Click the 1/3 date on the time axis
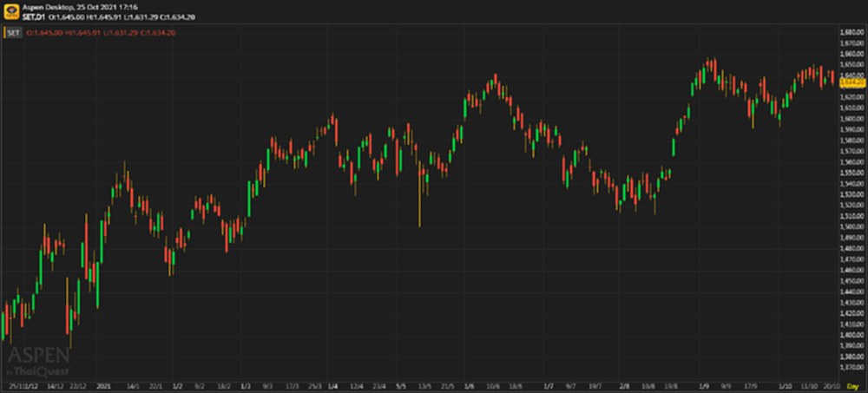868x393 pixels. coord(246,386)
